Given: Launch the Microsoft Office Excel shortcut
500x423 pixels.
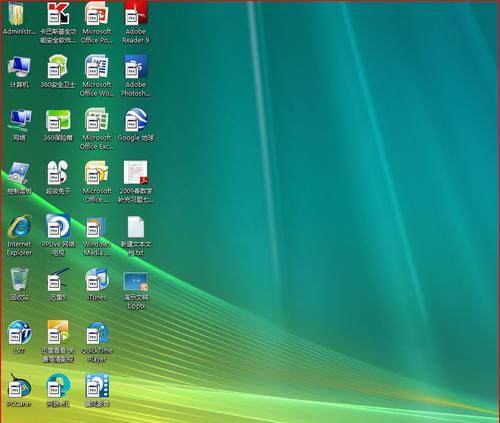Looking at the screenshot, I should click(97, 120).
